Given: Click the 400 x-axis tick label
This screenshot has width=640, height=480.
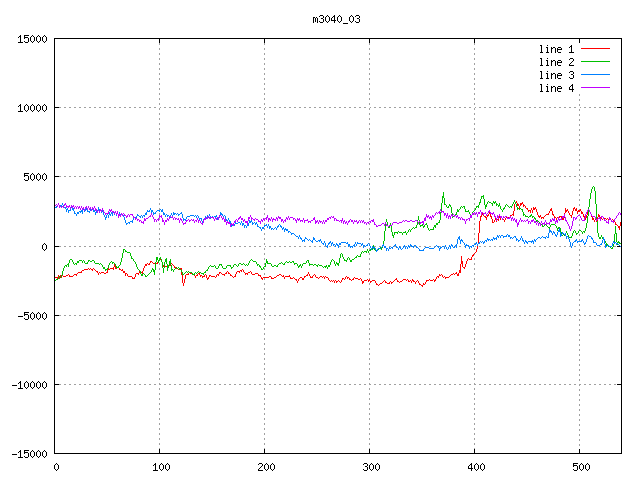Looking at the screenshot, I should [x=474, y=467].
